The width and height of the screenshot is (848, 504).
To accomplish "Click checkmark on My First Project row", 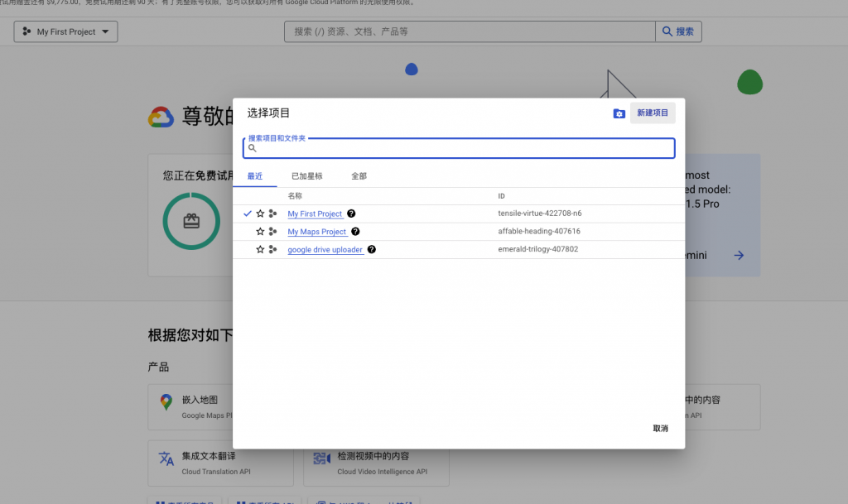I will point(247,214).
